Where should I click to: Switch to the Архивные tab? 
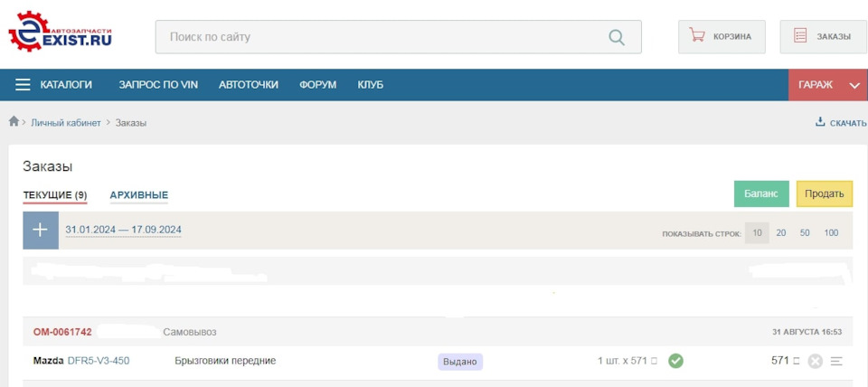[x=139, y=195]
